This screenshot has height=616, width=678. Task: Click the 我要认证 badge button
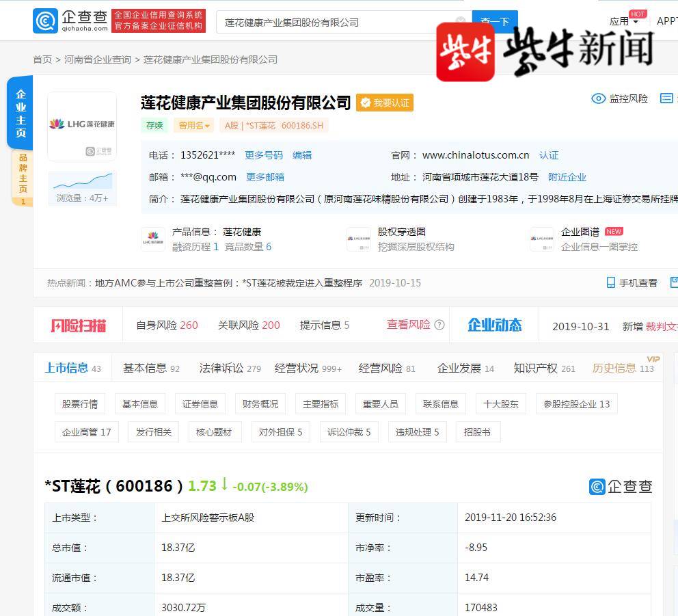pyautogui.click(x=385, y=103)
